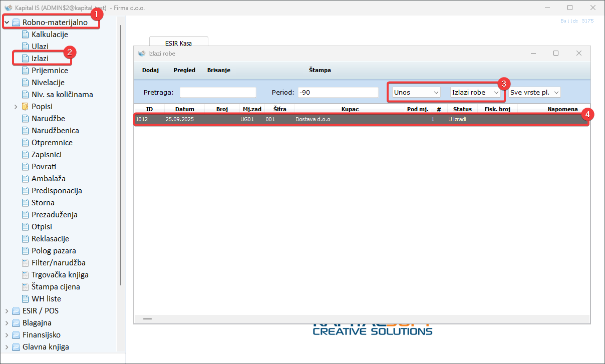
Task: Click the Trgovačka knjiga icon
Action: tap(25, 275)
